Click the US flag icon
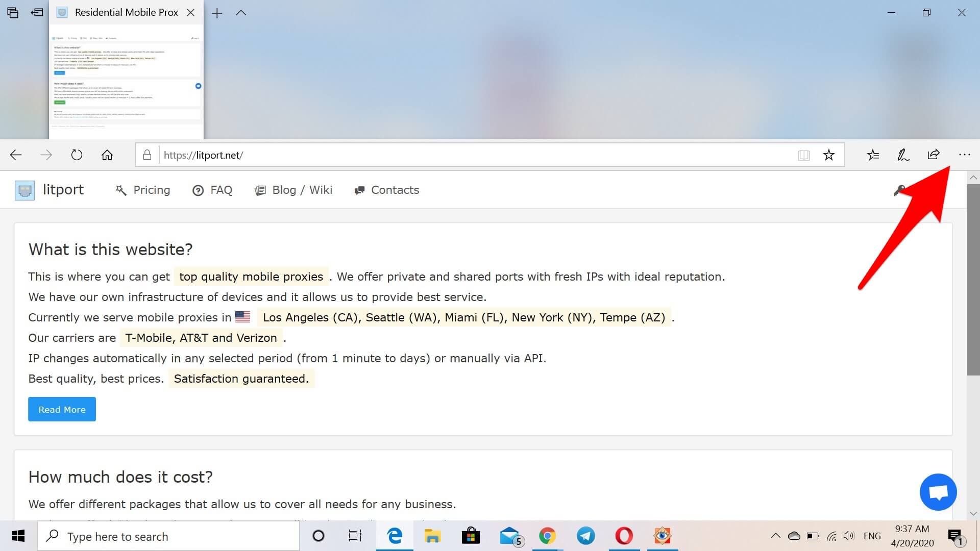The image size is (980, 551). pyautogui.click(x=243, y=317)
